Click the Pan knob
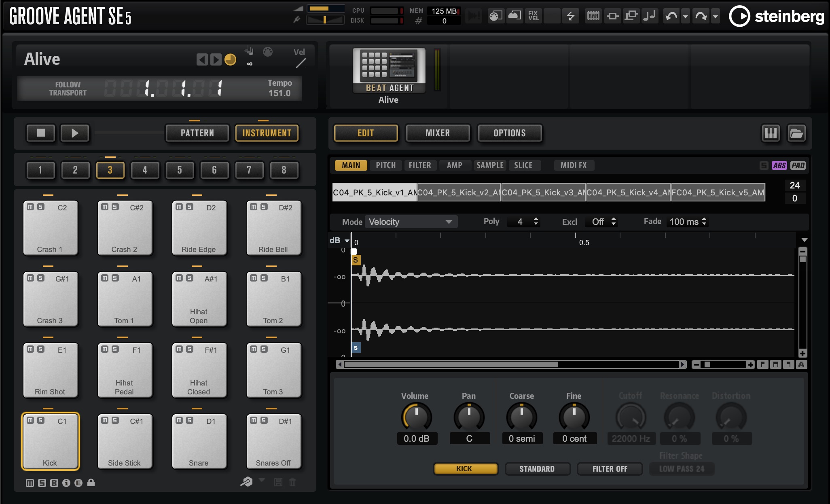This screenshot has width=830, height=504. pyautogui.click(x=469, y=417)
